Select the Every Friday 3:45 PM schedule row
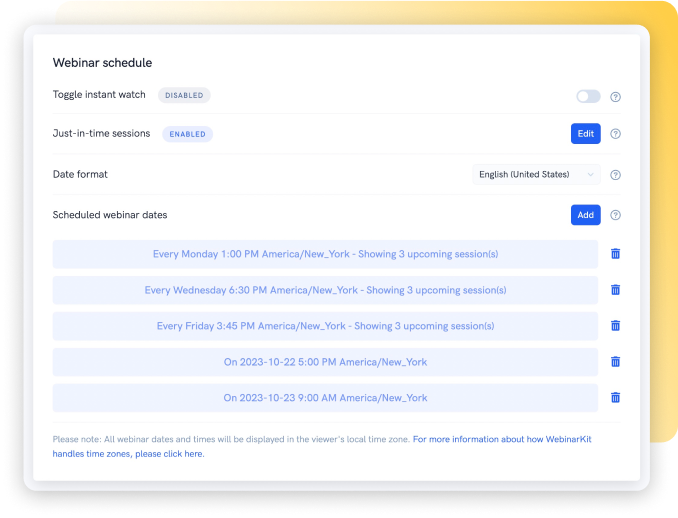The height and width of the screenshot is (518, 678). [x=325, y=326]
